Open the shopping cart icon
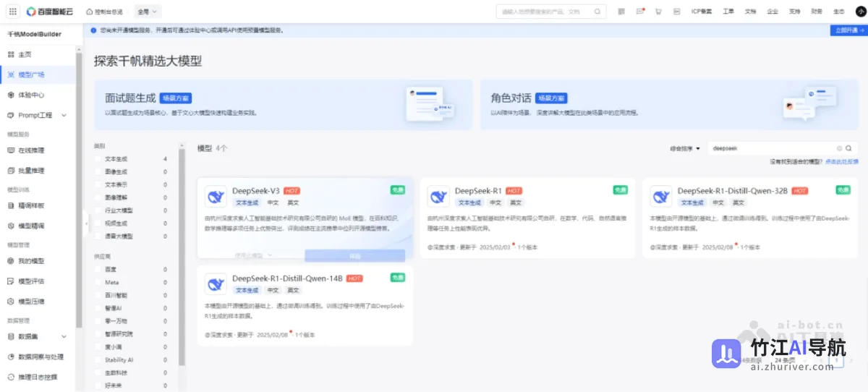 click(x=658, y=12)
